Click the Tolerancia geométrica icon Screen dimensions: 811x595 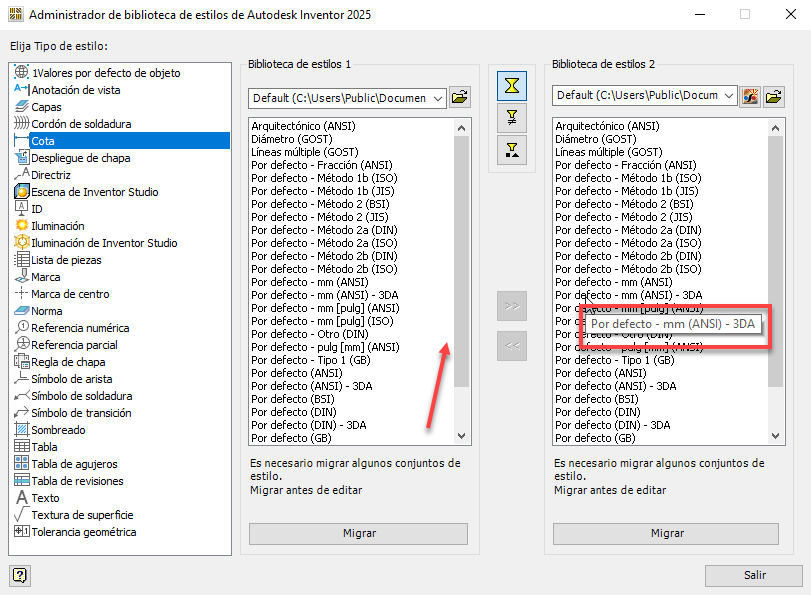coord(21,531)
